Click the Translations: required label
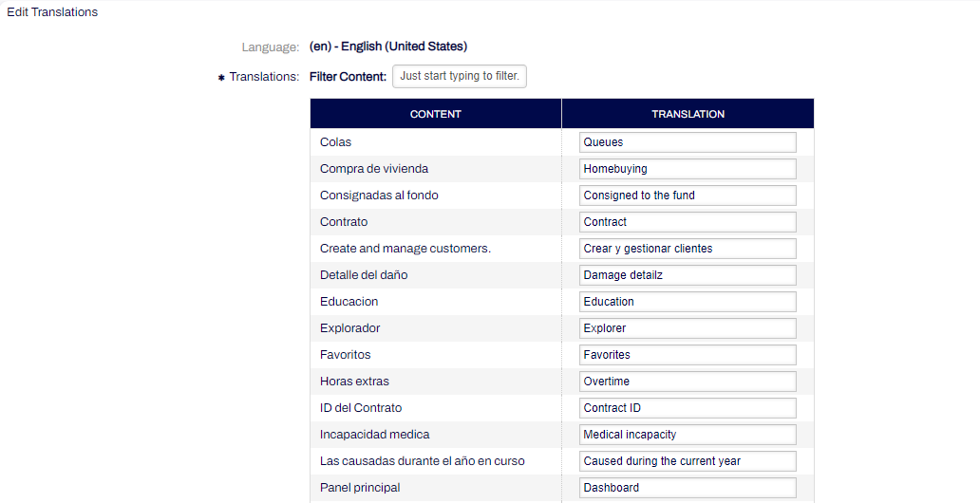The width and height of the screenshot is (980, 503). [x=258, y=77]
